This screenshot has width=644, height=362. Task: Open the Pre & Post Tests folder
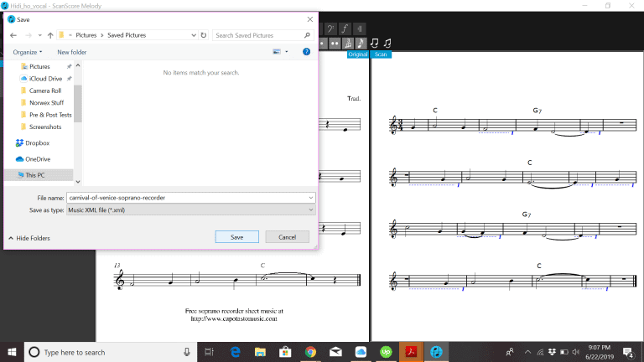[50, 115]
